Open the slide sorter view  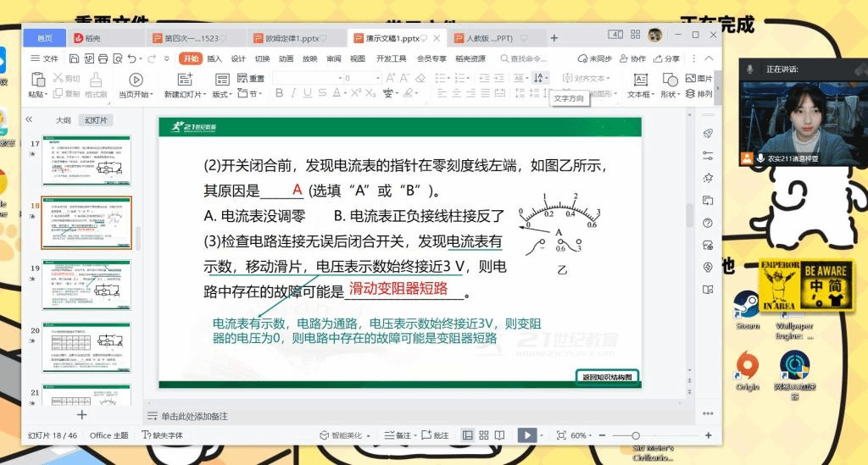coord(483,435)
